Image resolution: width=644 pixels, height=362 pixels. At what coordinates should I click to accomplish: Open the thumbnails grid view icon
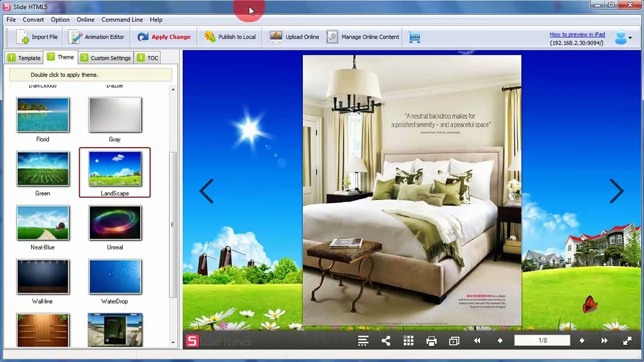[409, 341]
